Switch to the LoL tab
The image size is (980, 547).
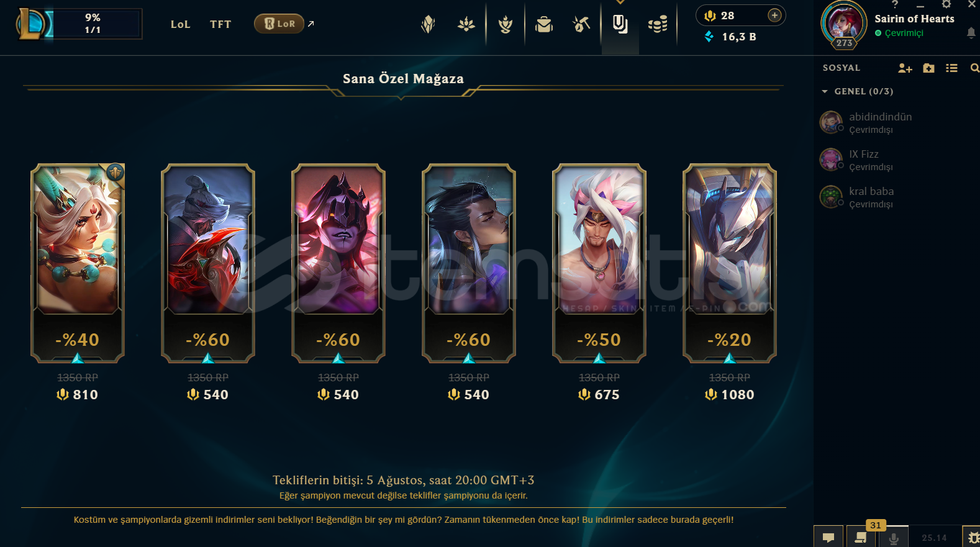pos(181,24)
